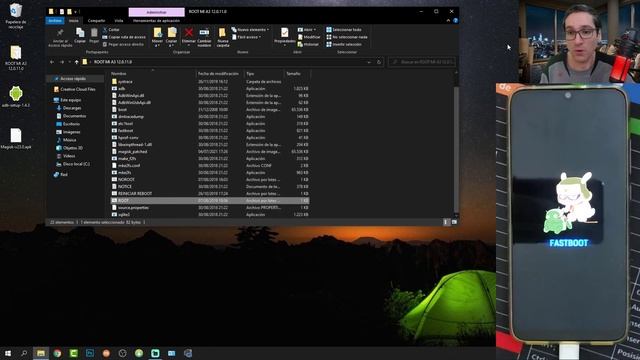The image size is (640, 360).
Task: Select Este equipo in navigation pane
Action: point(68,100)
